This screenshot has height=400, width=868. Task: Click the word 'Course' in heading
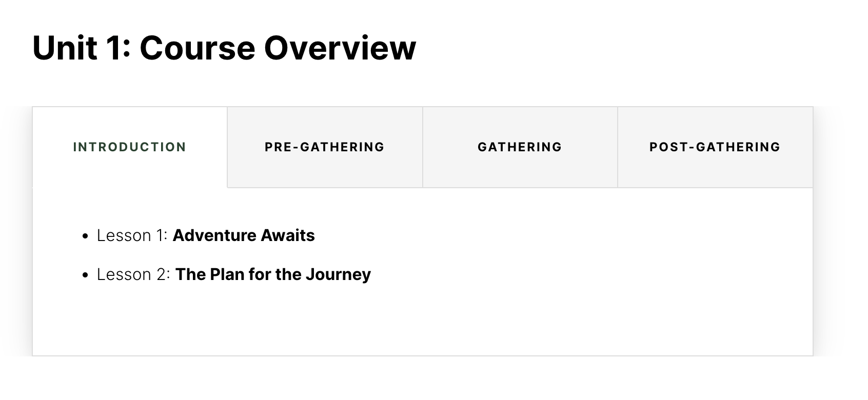pos(197,48)
